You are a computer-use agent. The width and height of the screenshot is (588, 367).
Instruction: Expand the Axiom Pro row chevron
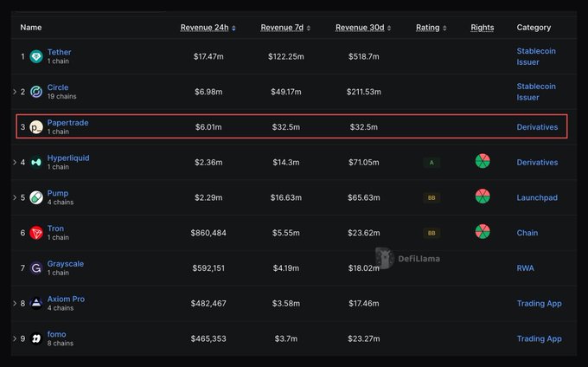tap(15, 303)
